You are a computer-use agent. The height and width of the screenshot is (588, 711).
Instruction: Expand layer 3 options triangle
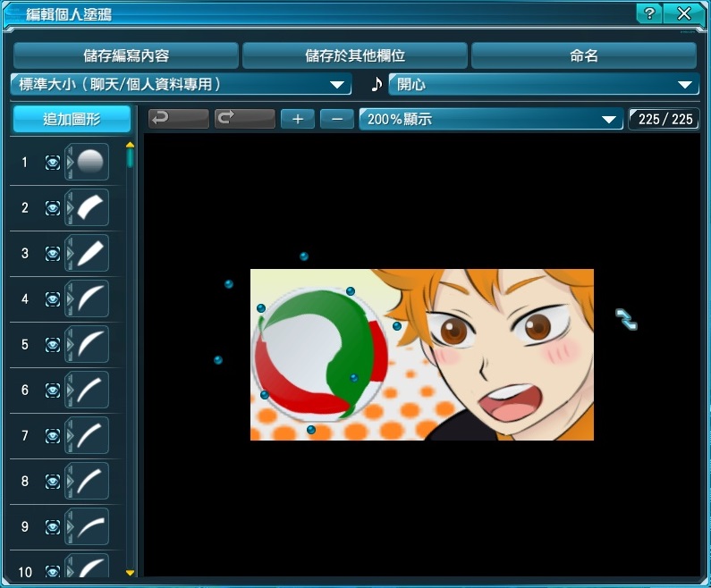coord(70,253)
